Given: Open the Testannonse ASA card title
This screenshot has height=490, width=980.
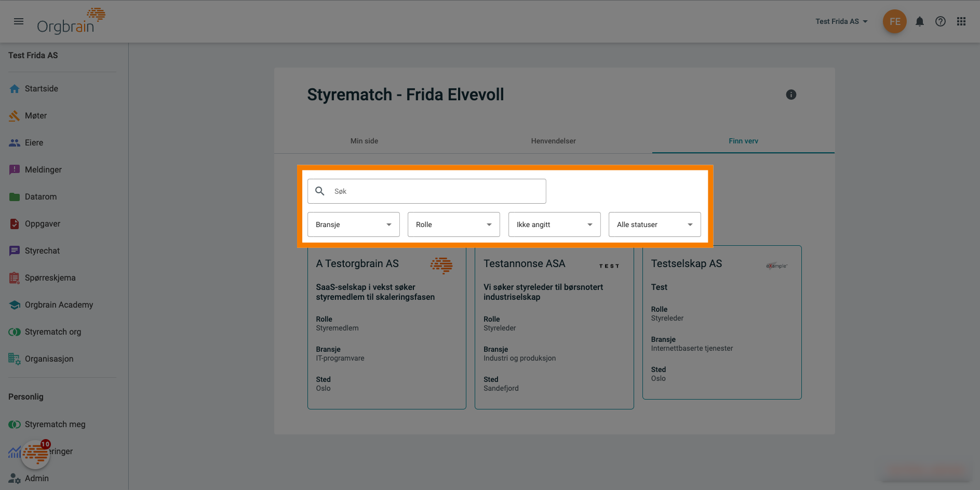Looking at the screenshot, I should [525, 263].
